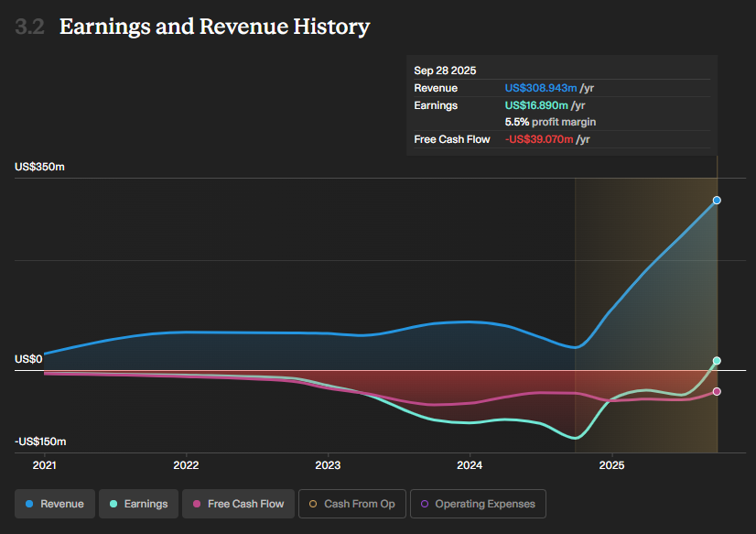Click the teal Earnings endpoint marker on chart
The width and height of the screenshot is (756, 534).
[x=717, y=361]
